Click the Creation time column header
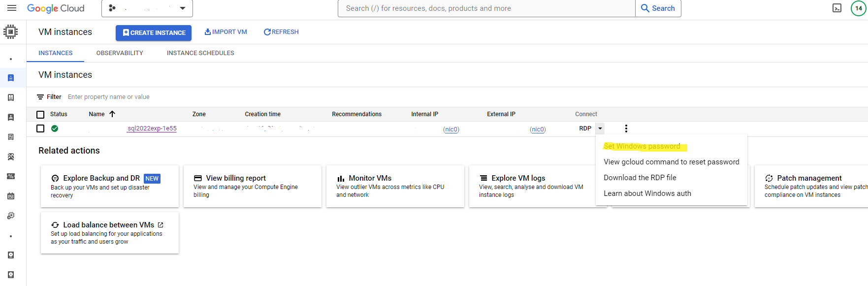 262,114
